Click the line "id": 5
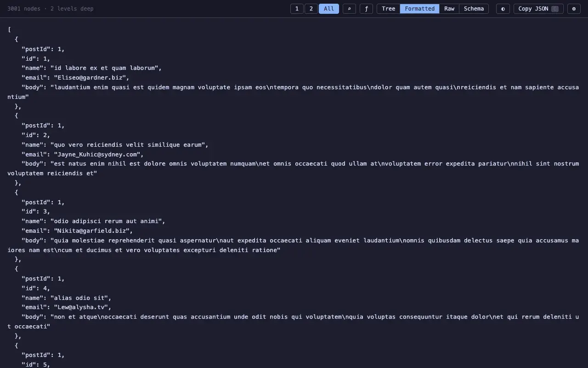 tap(36, 365)
